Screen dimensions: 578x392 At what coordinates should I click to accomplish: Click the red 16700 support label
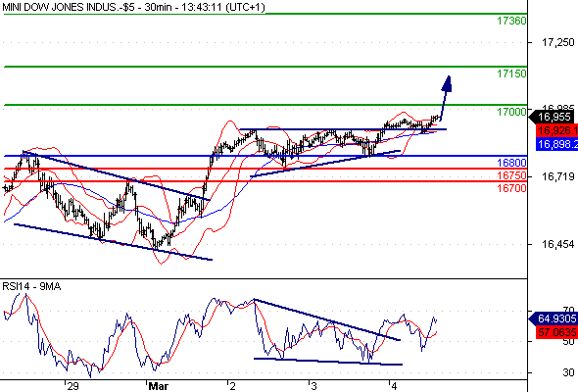pos(511,188)
